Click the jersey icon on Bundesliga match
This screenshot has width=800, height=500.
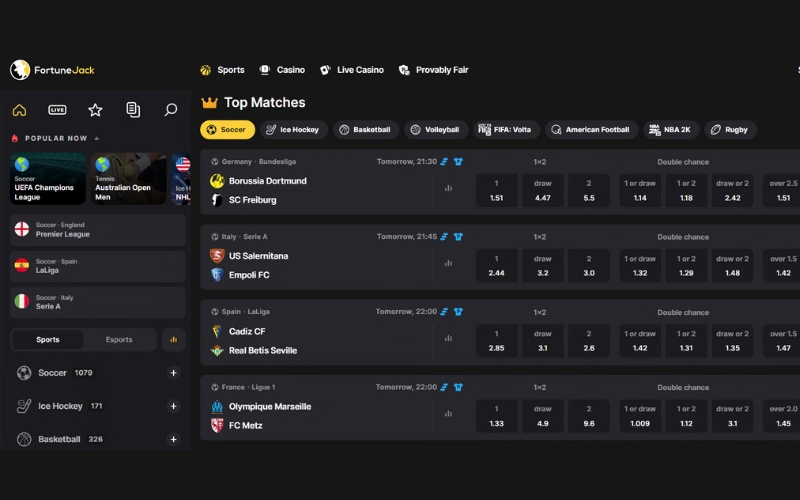pos(458,162)
